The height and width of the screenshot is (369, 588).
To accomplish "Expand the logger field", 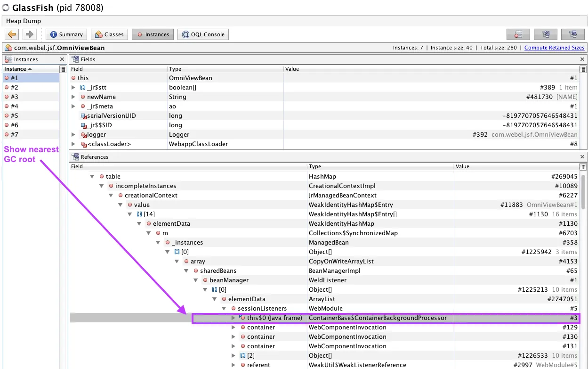I will tap(73, 134).
